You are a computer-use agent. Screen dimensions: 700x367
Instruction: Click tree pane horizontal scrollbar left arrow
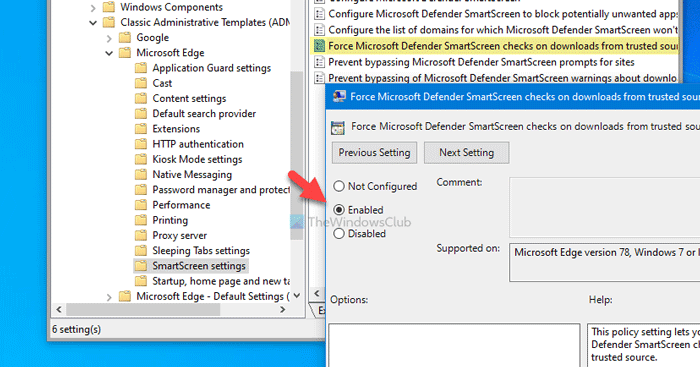click(59, 309)
